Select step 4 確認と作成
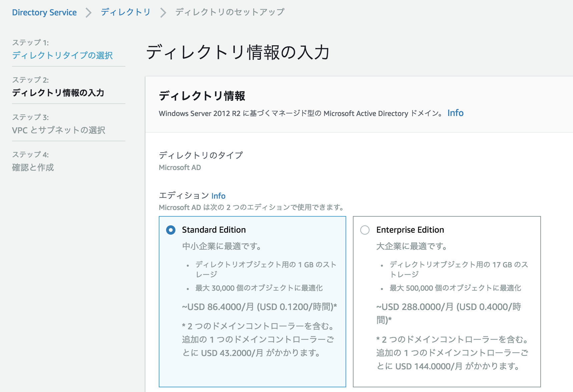This screenshot has width=573, height=392. (33, 167)
